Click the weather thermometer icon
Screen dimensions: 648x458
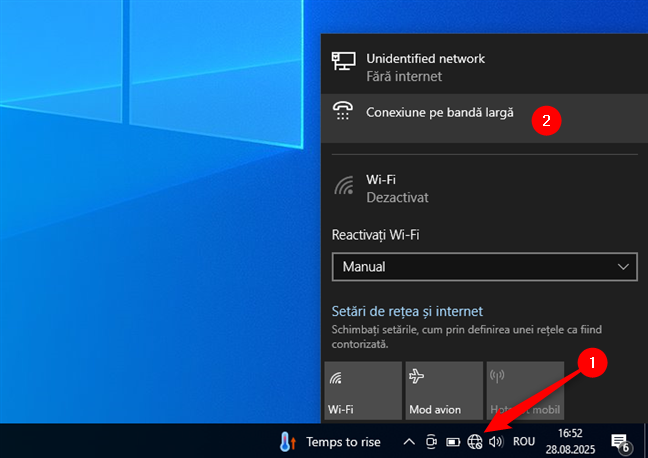[x=287, y=441]
